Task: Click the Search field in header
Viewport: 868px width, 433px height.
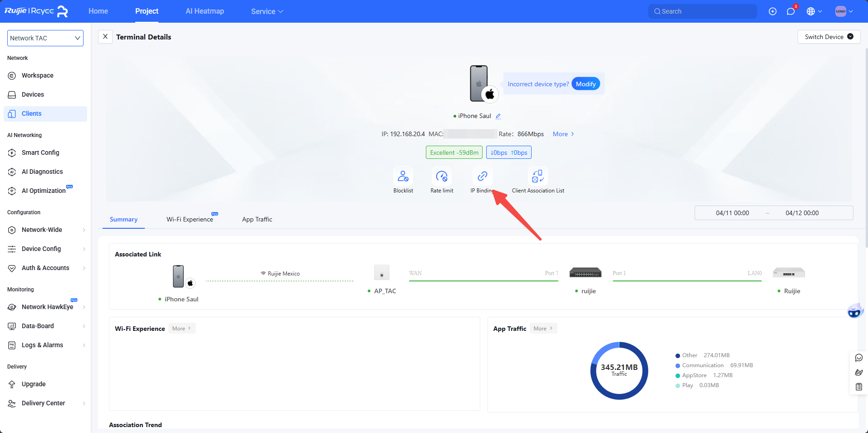Action: pyautogui.click(x=703, y=11)
